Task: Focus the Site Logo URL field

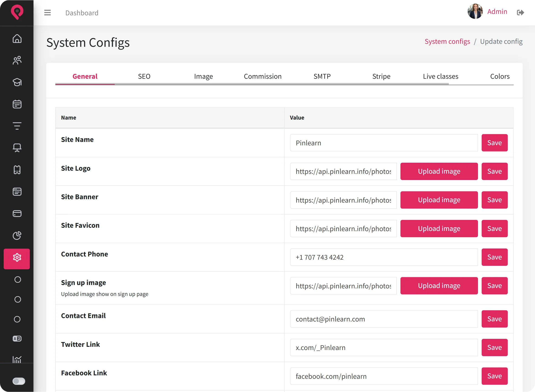Action: (343, 171)
